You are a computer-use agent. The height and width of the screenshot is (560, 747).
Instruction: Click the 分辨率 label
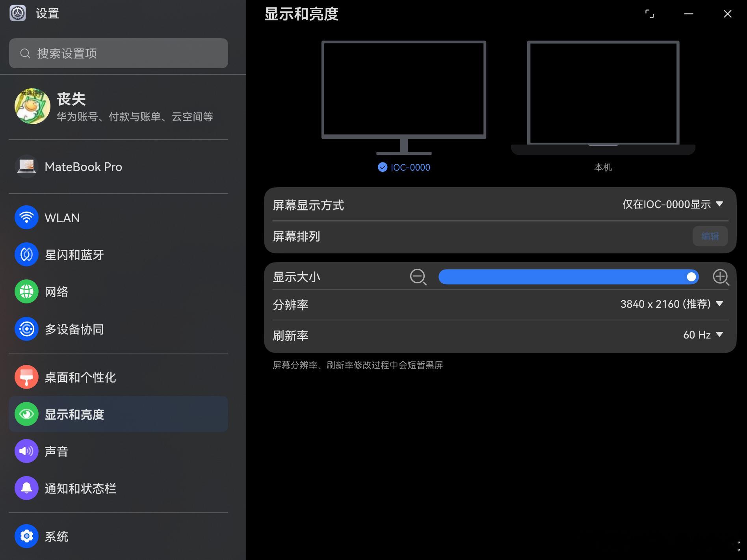(290, 305)
